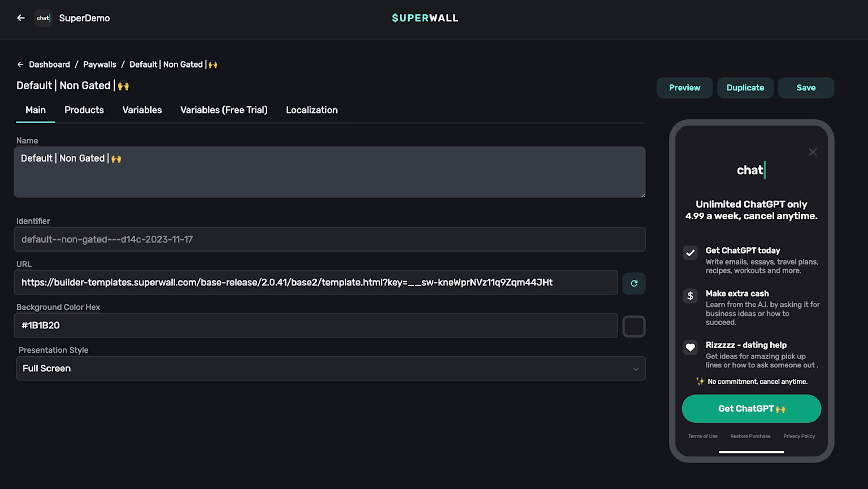Click the No commitment, cancel anytime text
This screenshot has height=489, width=868.
758,382
